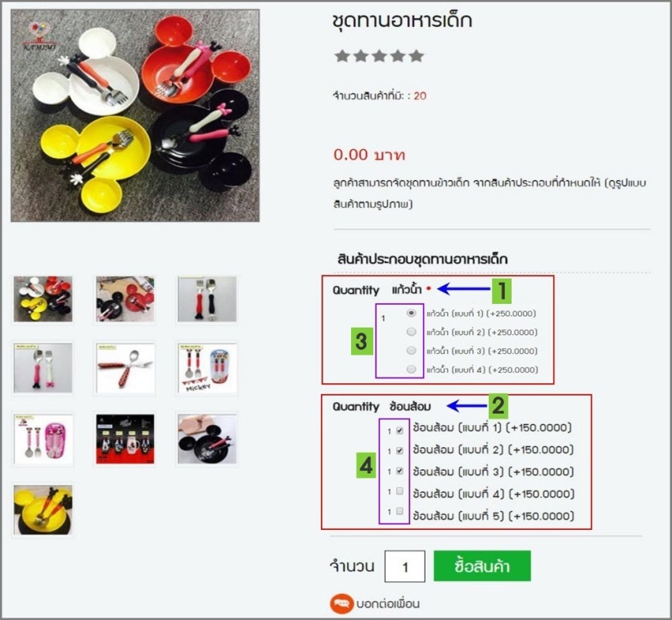Screen dimensions: 672x620
Task: Click the green ซื้อสินค้า buy button
Action: coord(482,566)
